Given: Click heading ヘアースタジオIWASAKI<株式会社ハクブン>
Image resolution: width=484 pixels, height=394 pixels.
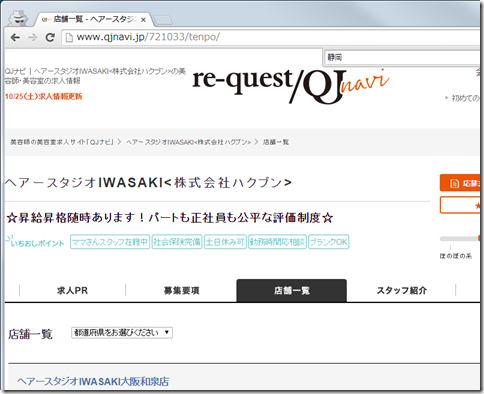Looking at the screenshot, I should 148,183.
